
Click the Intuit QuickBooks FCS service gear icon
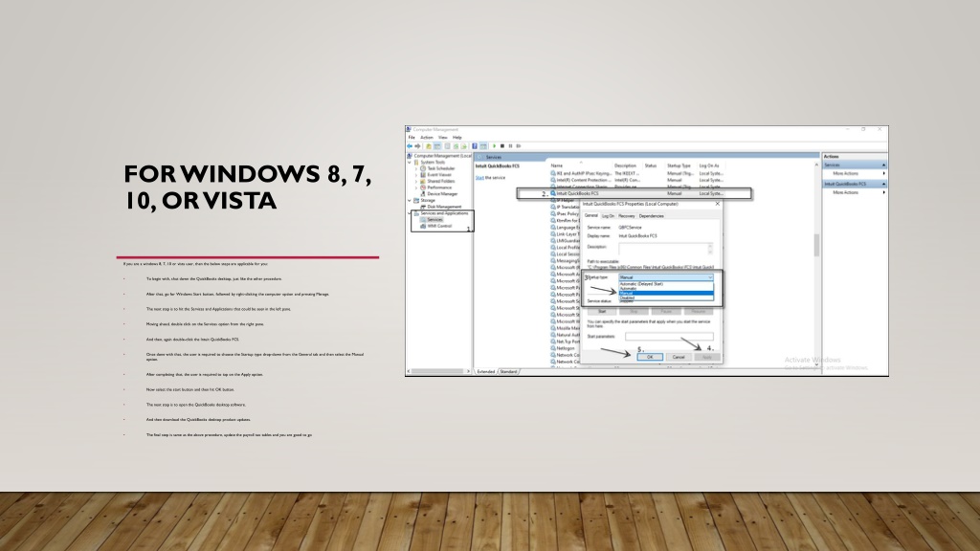[x=553, y=193]
